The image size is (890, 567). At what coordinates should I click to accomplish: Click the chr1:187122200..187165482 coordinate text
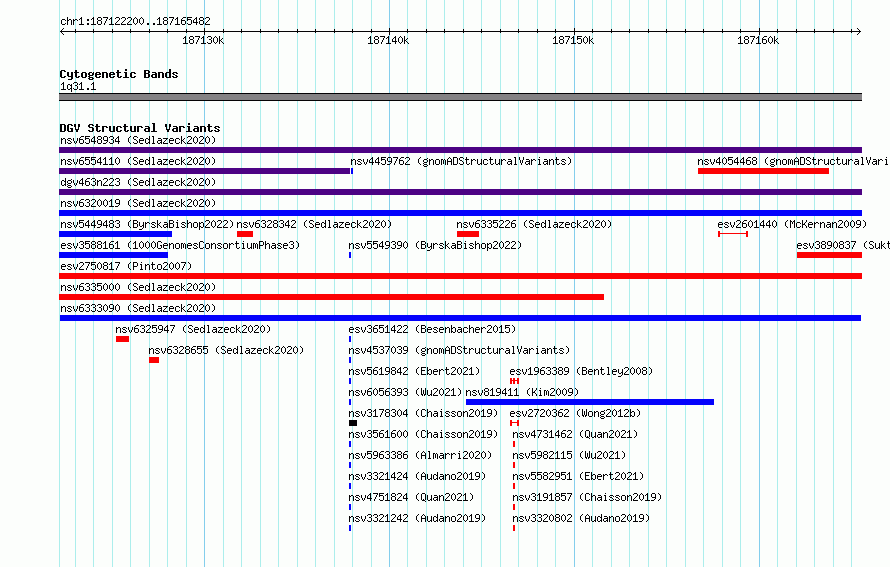(x=135, y=21)
